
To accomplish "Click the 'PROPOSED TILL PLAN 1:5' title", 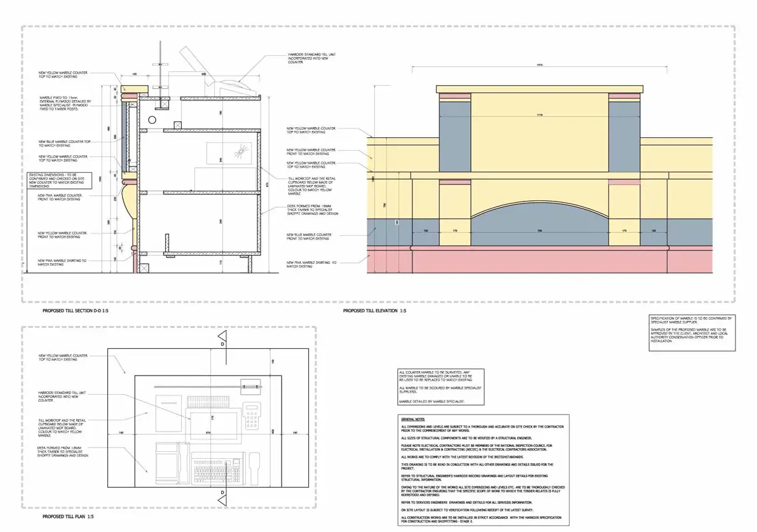I will (x=68, y=517).
